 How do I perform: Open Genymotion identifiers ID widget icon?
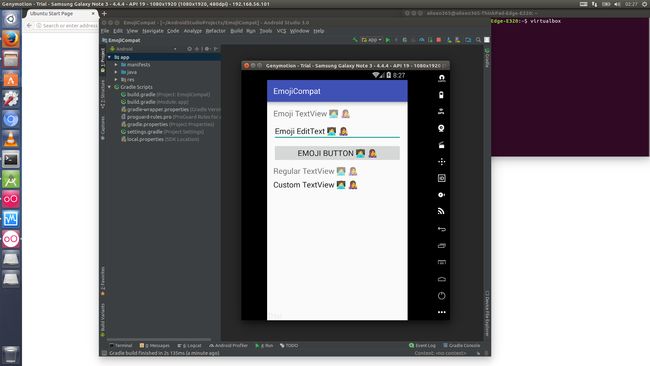click(441, 178)
